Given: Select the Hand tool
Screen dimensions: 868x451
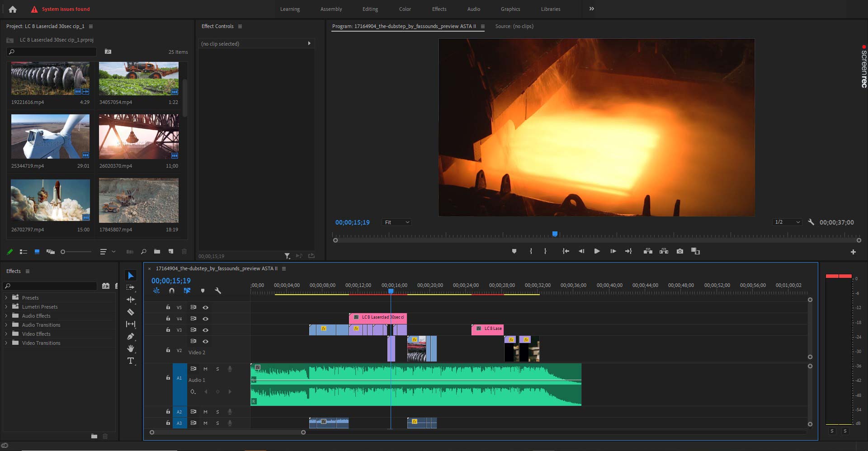Looking at the screenshot, I should (x=131, y=348).
